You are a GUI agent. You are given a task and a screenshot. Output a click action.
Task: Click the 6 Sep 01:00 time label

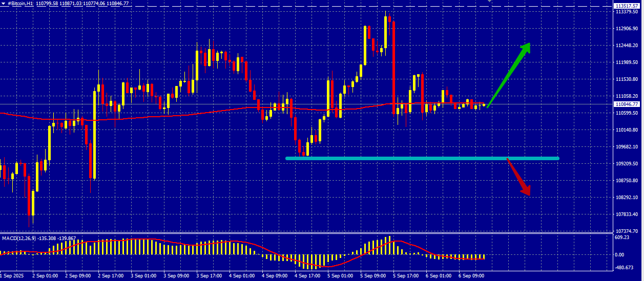pos(438,276)
